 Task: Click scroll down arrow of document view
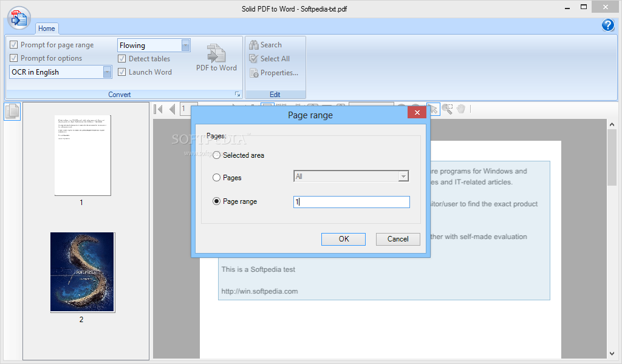coord(612,354)
